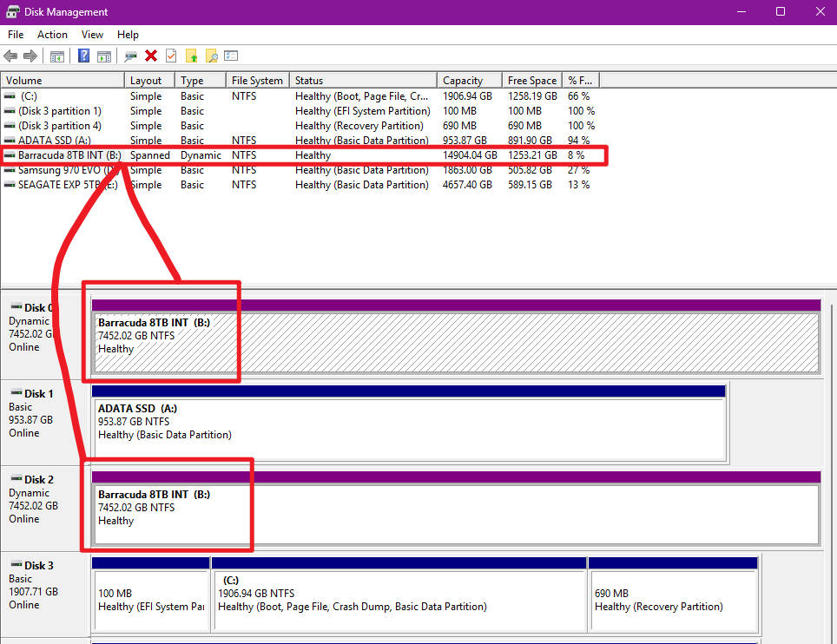
Task: Open the File menu
Action: [x=16, y=35]
